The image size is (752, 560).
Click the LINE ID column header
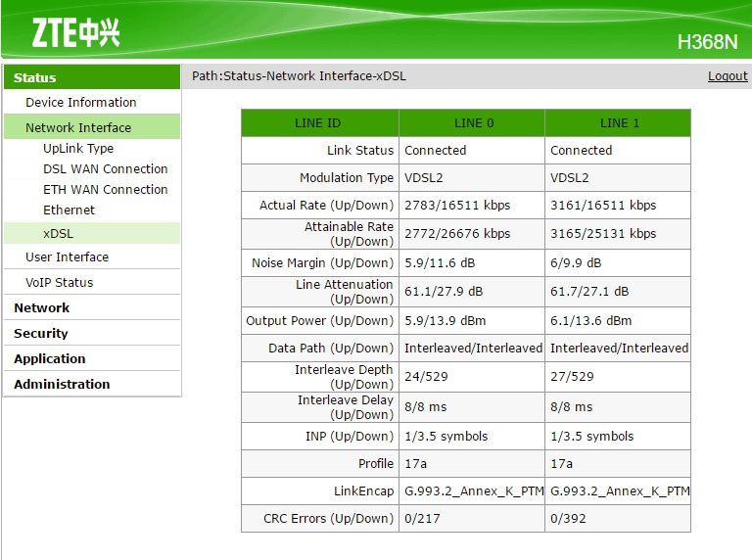(x=320, y=123)
